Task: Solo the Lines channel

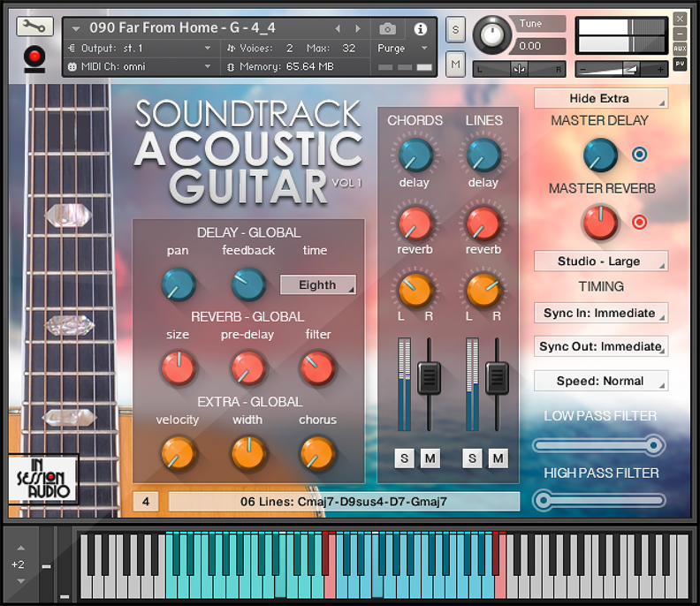Action: [472, 458]
